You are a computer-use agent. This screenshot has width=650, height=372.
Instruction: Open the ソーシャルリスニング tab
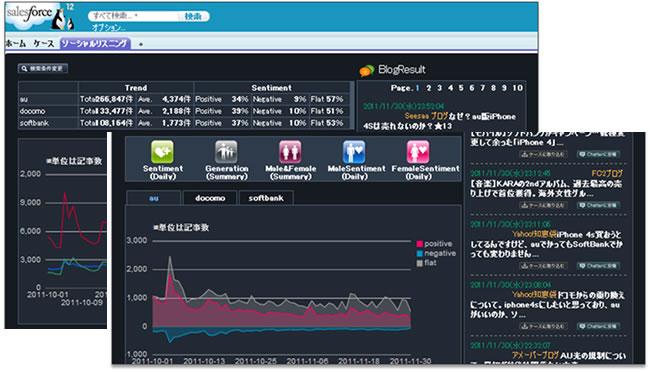click(x=95, y=44)
